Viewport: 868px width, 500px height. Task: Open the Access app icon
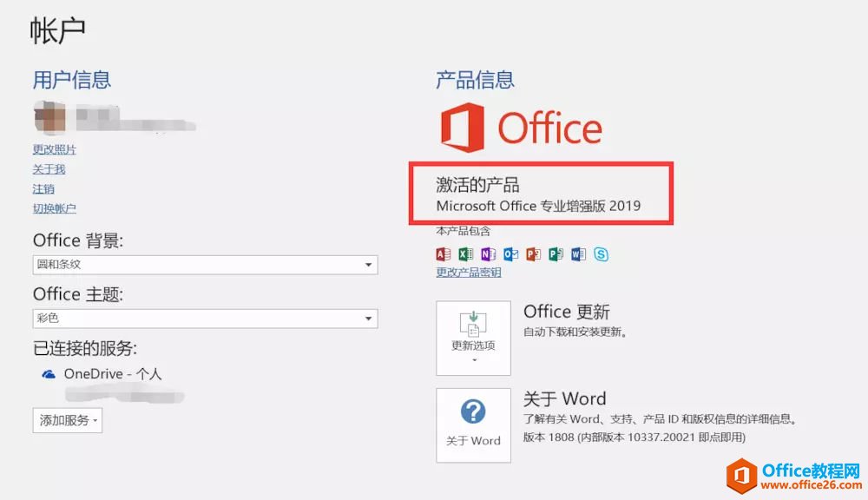444,254
